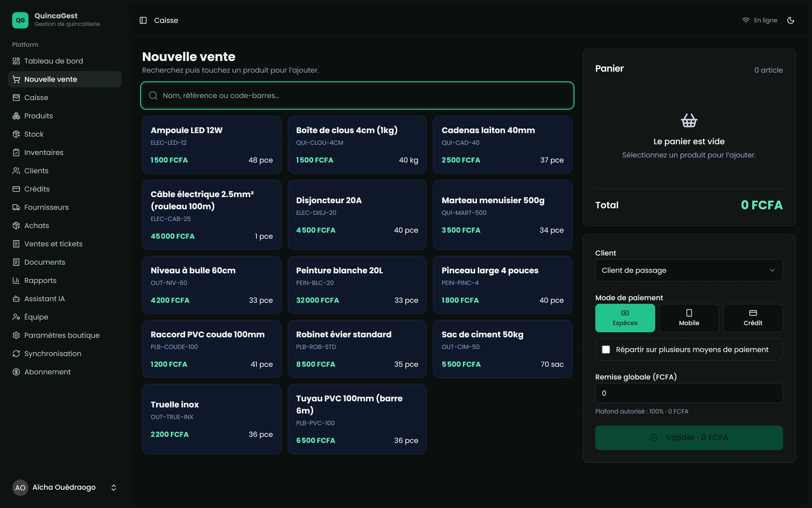This screenshot has height=508, width=812.
Task: Click the 0 article cart count
Action: pos(768,70)
